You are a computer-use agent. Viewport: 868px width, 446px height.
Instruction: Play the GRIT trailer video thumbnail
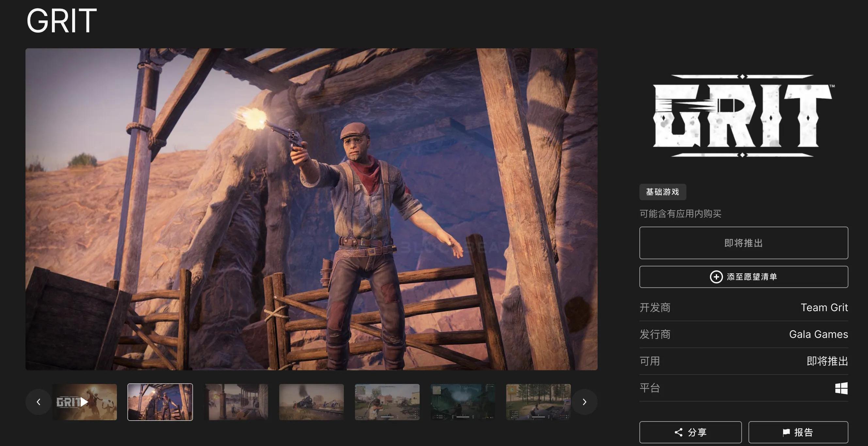[x=84, y=402]
